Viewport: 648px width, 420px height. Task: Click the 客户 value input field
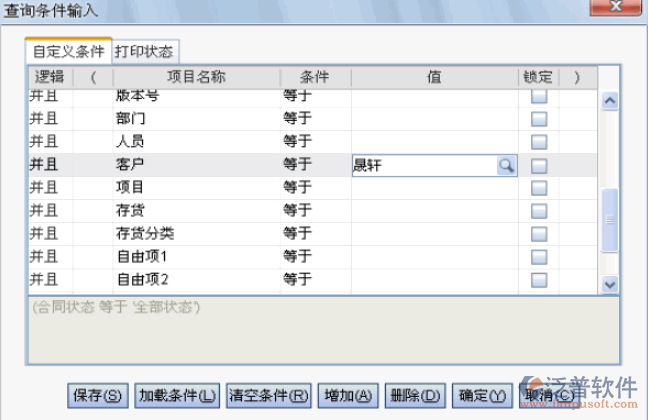click(424, 165)
